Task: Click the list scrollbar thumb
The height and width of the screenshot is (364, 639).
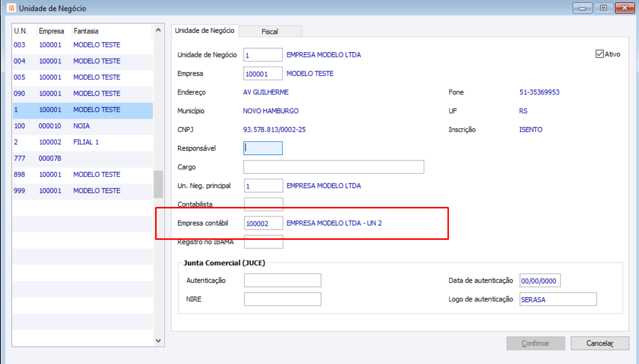Action: tap(158, 184)
